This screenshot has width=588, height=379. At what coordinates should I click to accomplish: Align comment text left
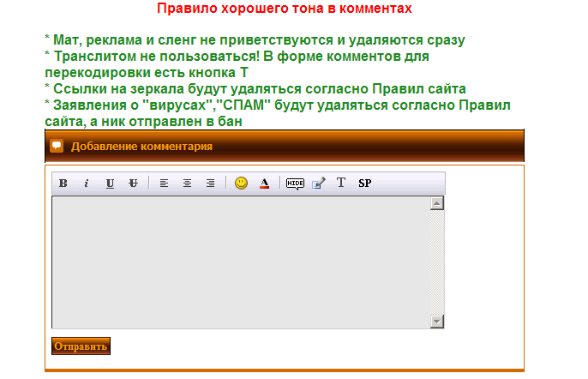(x=164, y=183)
